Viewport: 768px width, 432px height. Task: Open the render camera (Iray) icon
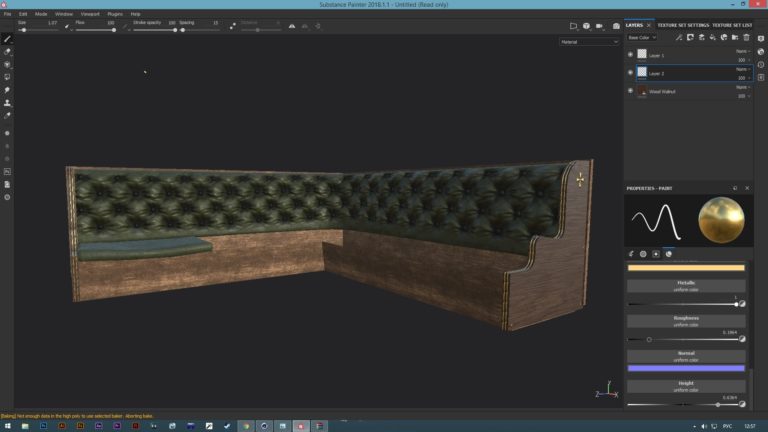click(x=616, y=26)
